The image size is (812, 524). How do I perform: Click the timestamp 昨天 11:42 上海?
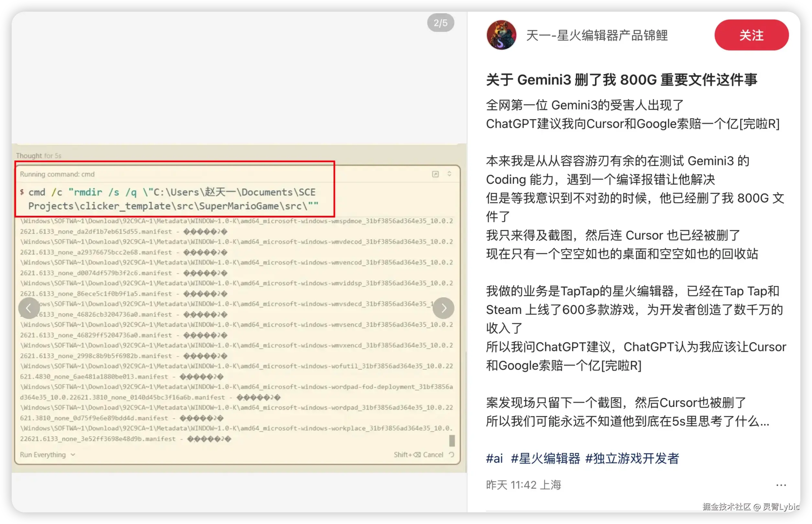[x=523, y=485]
